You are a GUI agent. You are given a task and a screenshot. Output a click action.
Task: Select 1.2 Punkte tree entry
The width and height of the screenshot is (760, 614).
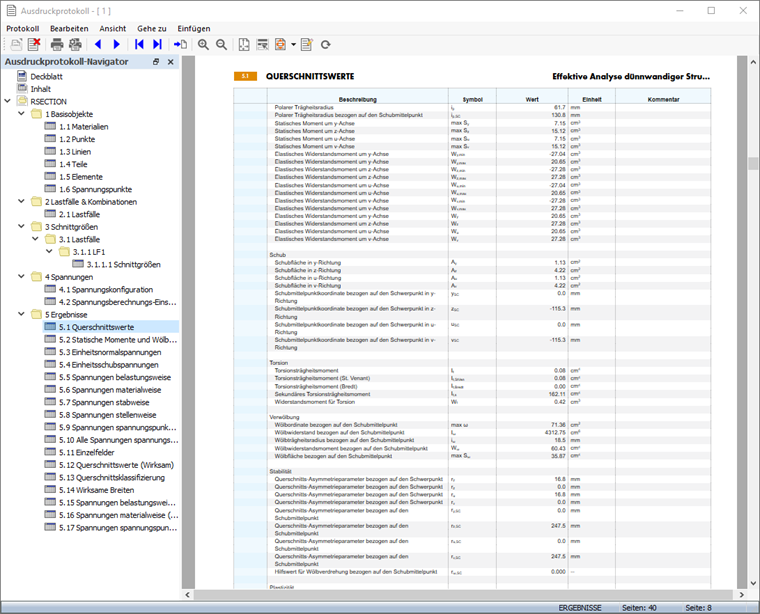tap(77, 139)
